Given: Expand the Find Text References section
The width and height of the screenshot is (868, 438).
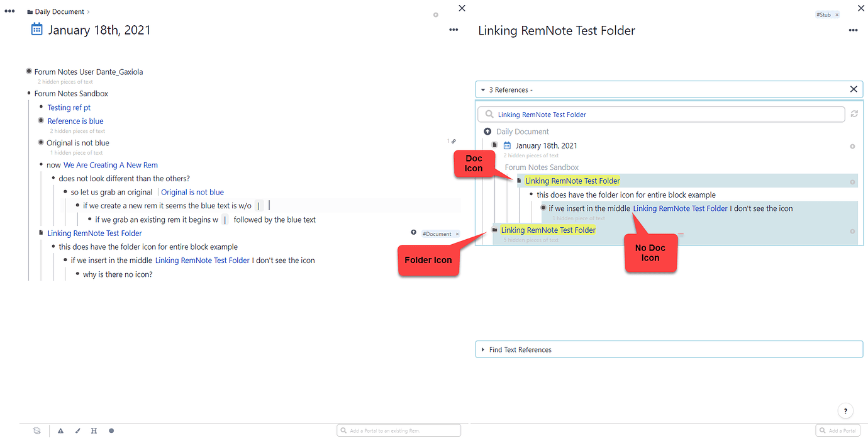Looking at the screenshot, I should tap(483, 350).
